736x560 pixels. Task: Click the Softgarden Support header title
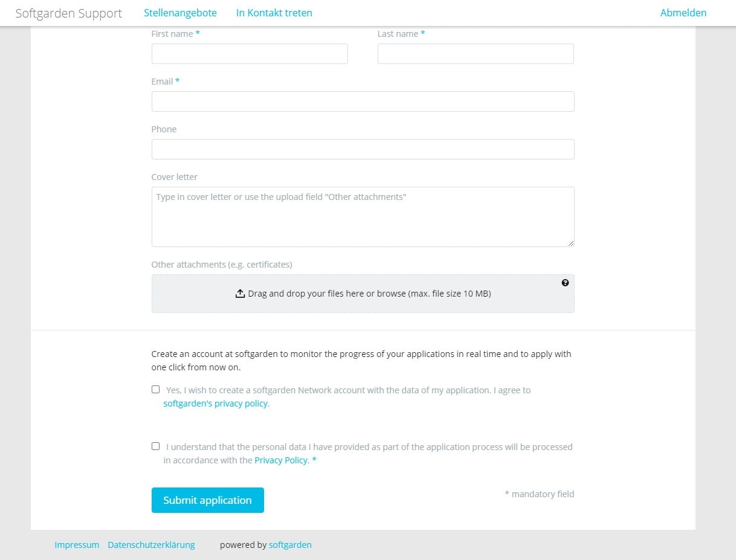coord(68,13)
